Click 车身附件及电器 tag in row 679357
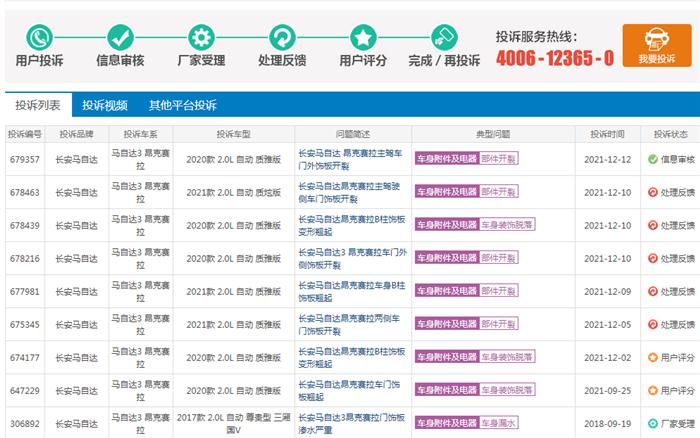 [447, 159]
